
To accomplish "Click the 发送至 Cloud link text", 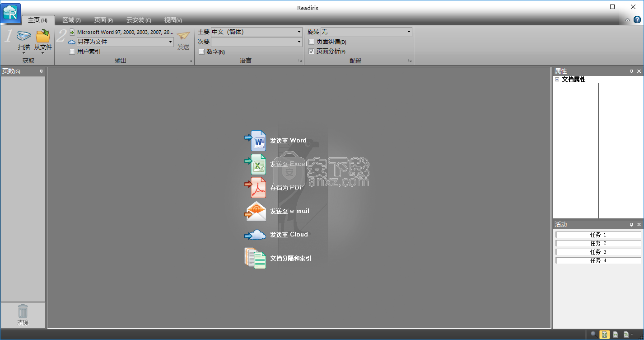I will [289, 235].
